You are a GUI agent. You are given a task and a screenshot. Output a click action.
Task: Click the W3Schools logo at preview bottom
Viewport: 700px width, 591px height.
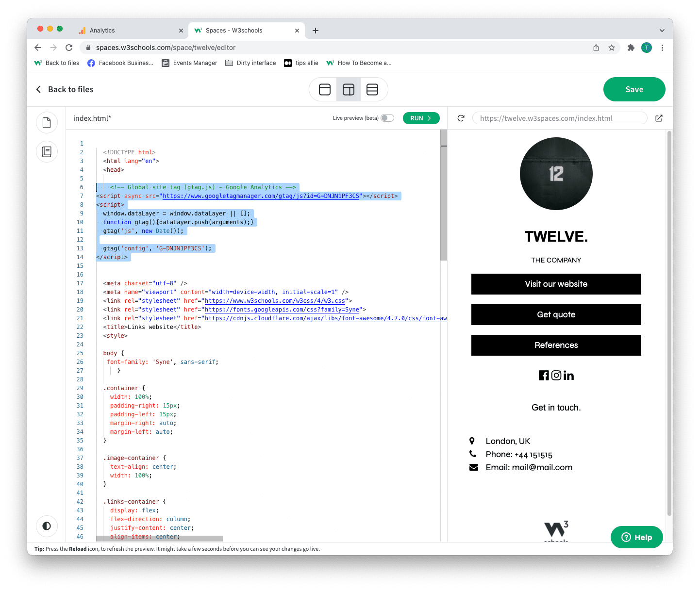(x=556, y=531)
